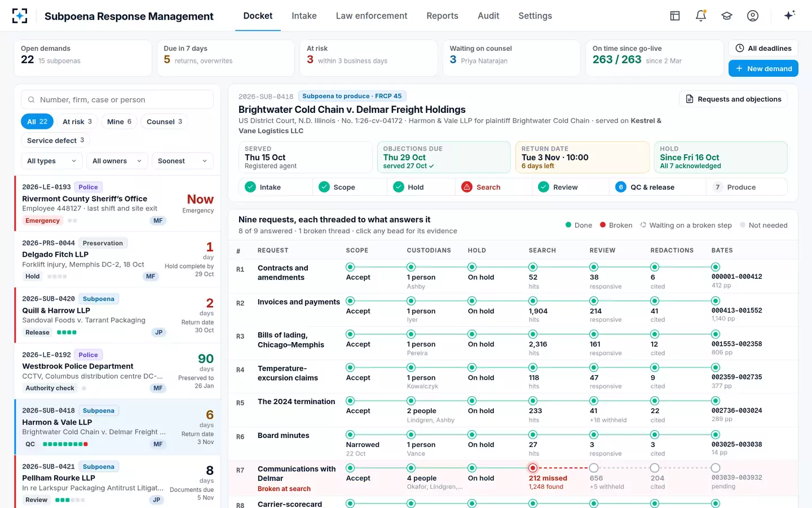
Task: Switch to the Intake tab
Action: tap(304, 16)
